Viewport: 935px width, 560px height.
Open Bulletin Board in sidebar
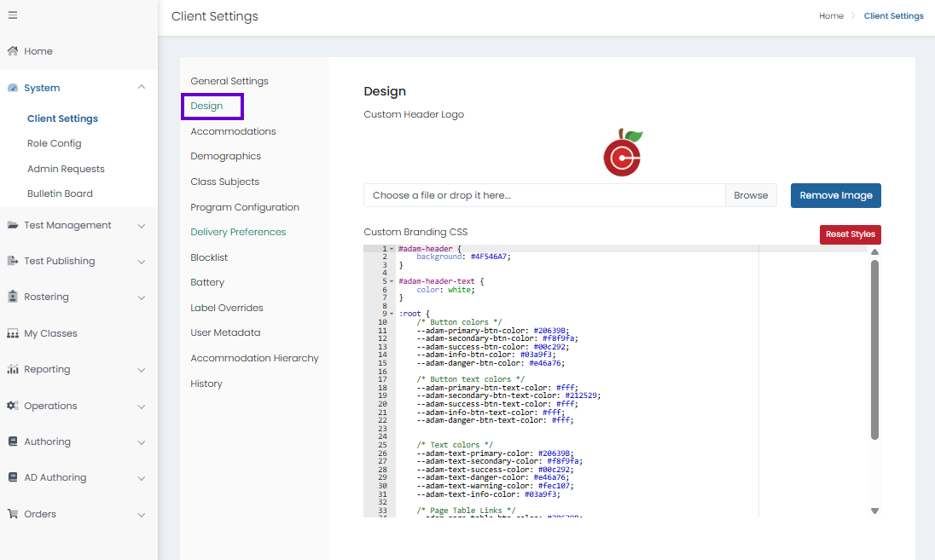60,193
